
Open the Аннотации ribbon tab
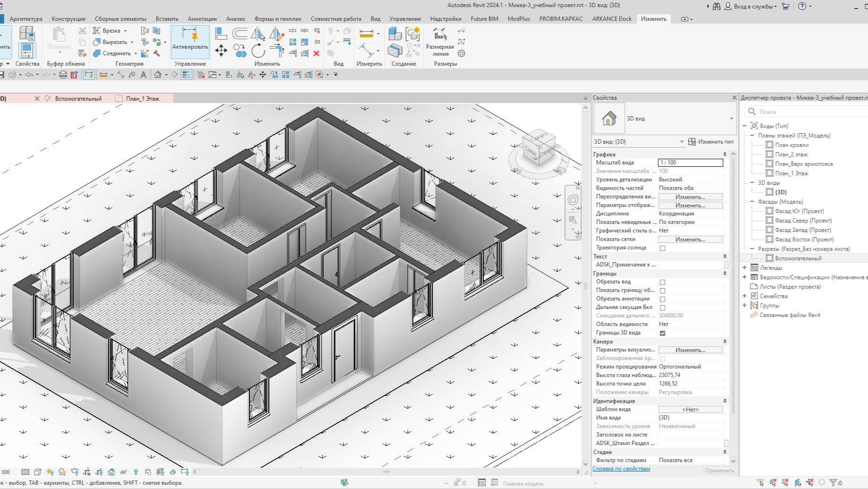click(x=202, y=18)
